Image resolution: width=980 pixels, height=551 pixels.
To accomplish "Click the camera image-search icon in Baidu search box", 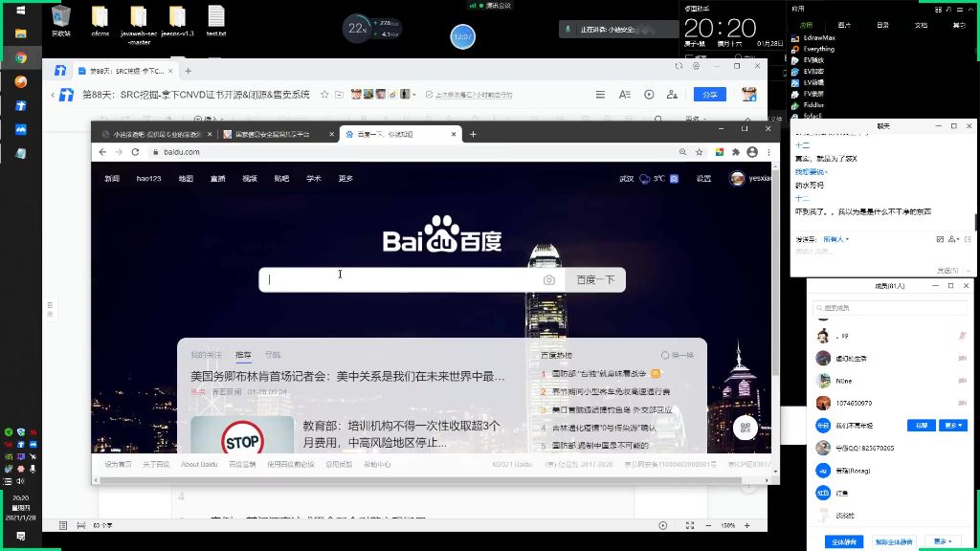I will coord(548,280).
